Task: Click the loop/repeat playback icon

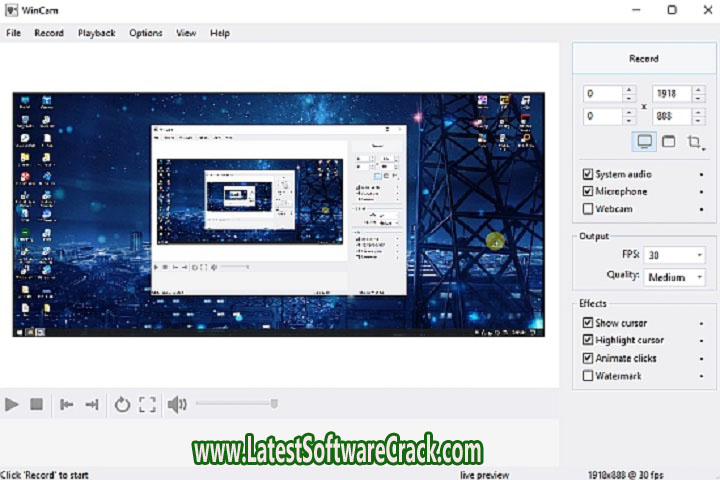Action: (x=122, y=404)
